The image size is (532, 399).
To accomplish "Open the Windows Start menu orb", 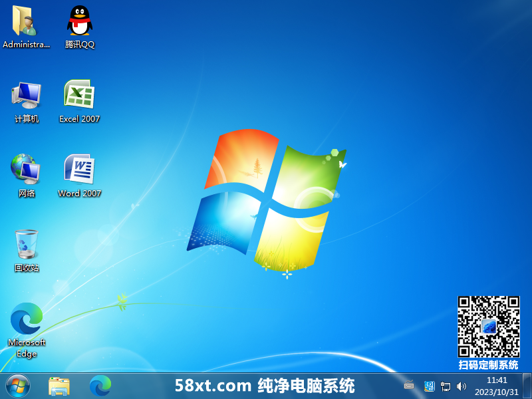I will point(18,386).
